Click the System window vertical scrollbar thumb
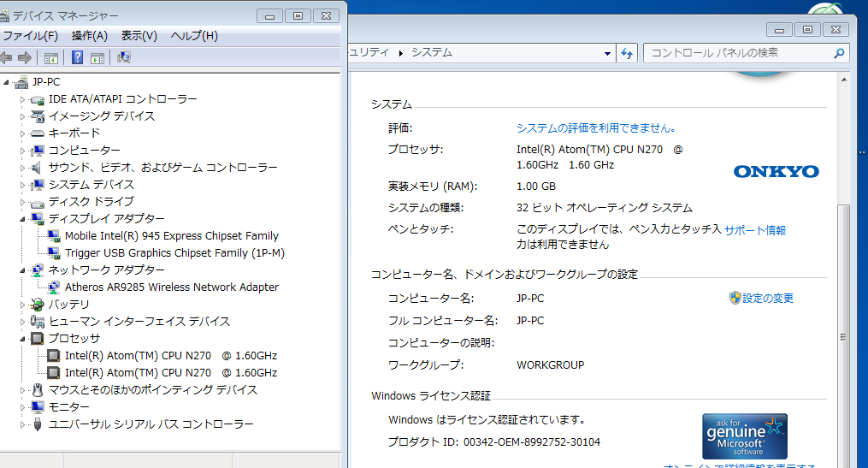Viewport: 868px width, 468px height. click(843, 336)
